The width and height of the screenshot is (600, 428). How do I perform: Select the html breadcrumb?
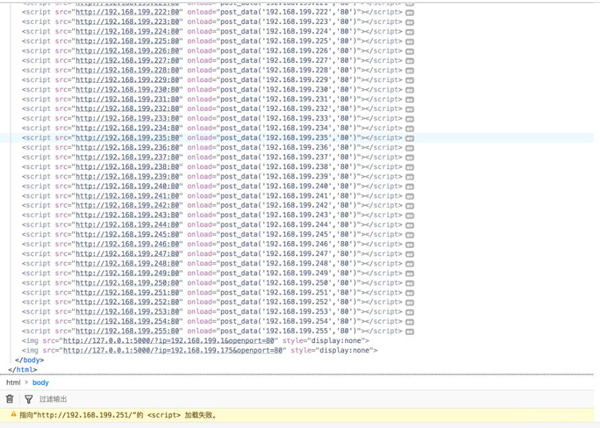click(13, 382)
